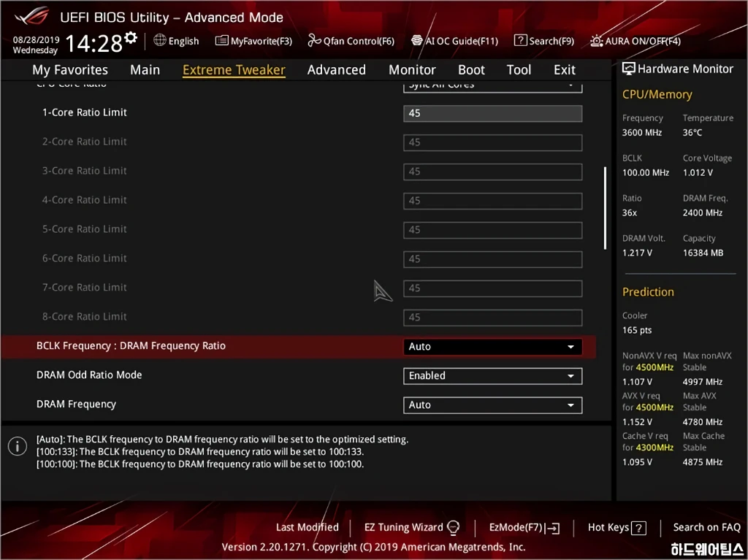Open the CPU Core Ratio Sync All Cores dropdown
This screenshot has height=560, width=748.
(x=492, y=86)
